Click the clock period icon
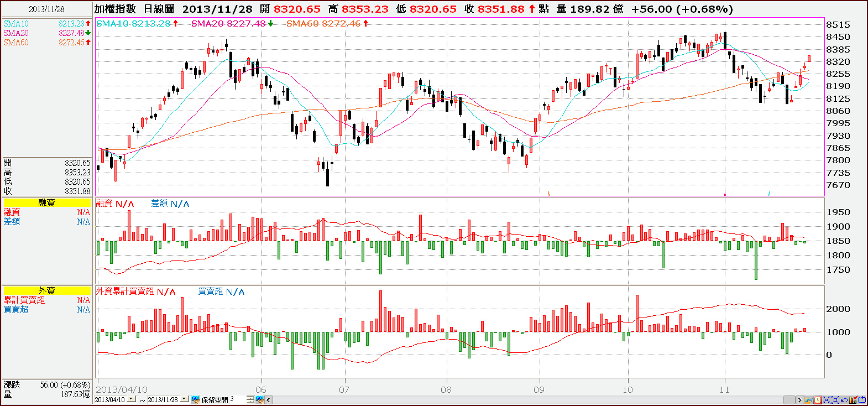This screenshot has width=868, height=406. pos(818,400)
